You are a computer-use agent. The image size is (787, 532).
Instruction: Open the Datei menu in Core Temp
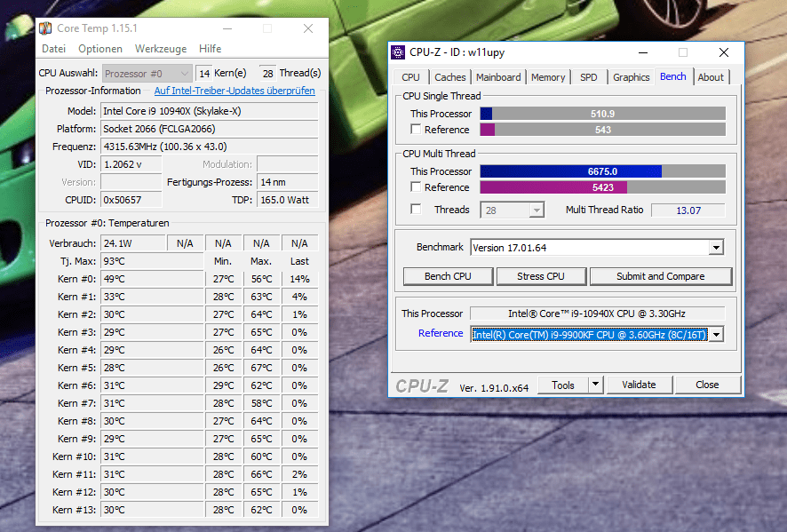pos(53,49)
